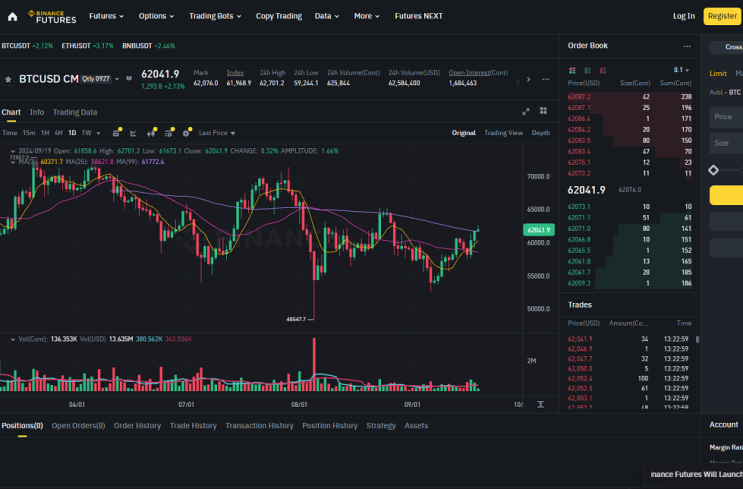The width and height of the screenshot is (743, 489).
Task: Open the Trading Bots dropdown
Action: pyautogui.click(x=215, y=16)
